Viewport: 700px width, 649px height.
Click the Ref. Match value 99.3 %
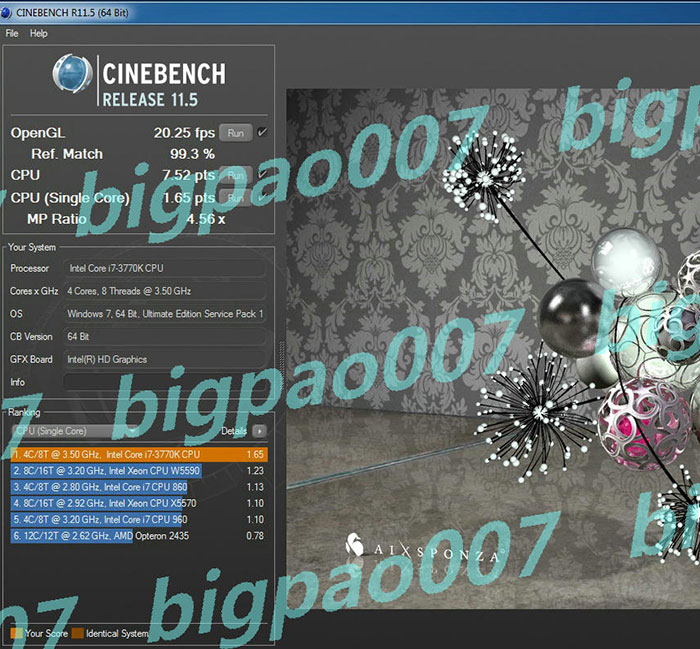click(192, 154)
